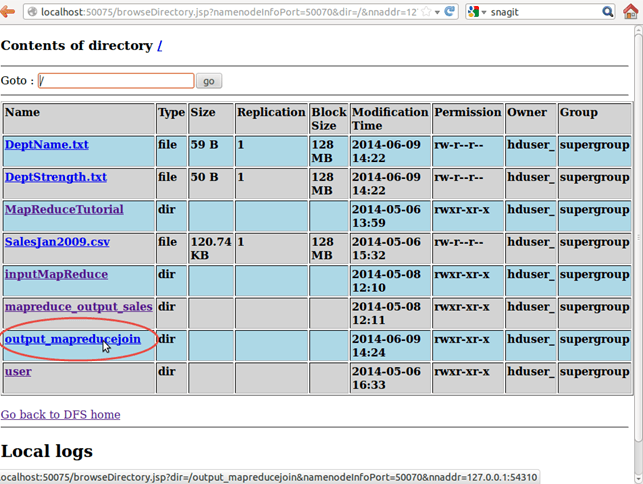Click the site identity globe icon

[32, 12]
